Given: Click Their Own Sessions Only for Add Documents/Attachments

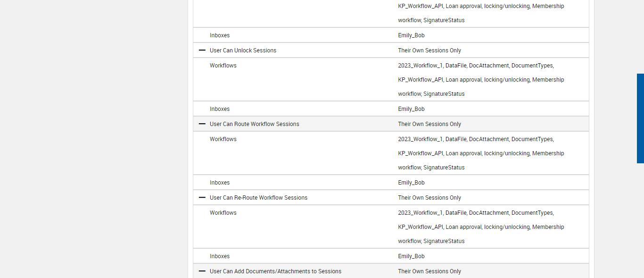Looking at the screenshot, I should (x=429, y=271).
